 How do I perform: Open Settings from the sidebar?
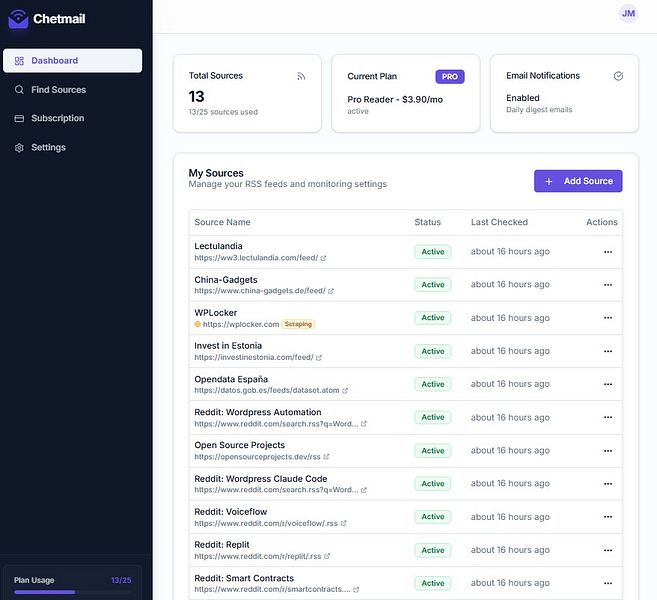72,147
